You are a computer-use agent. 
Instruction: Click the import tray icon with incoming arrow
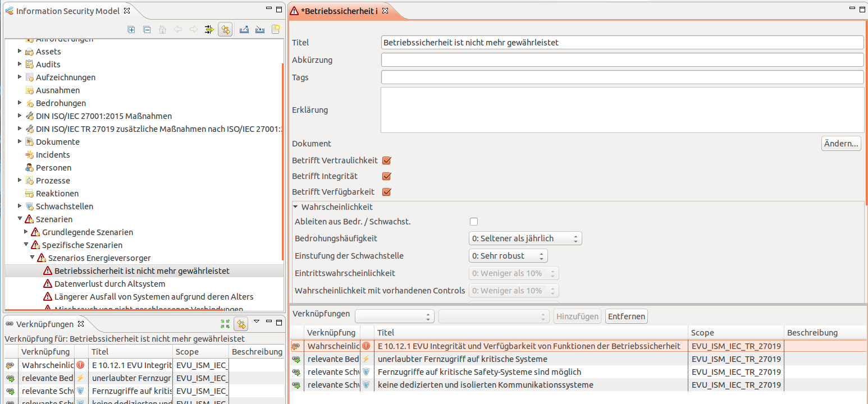(260, 30)
